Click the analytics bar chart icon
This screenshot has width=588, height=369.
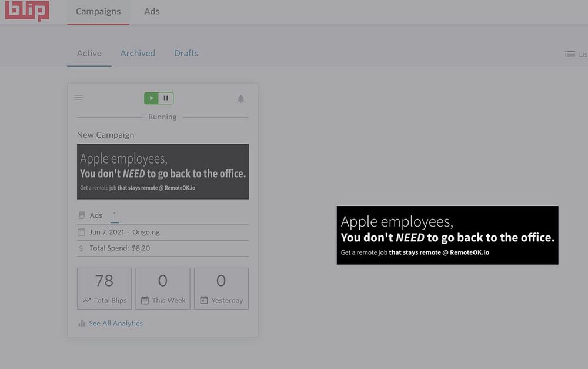point(81,323)
